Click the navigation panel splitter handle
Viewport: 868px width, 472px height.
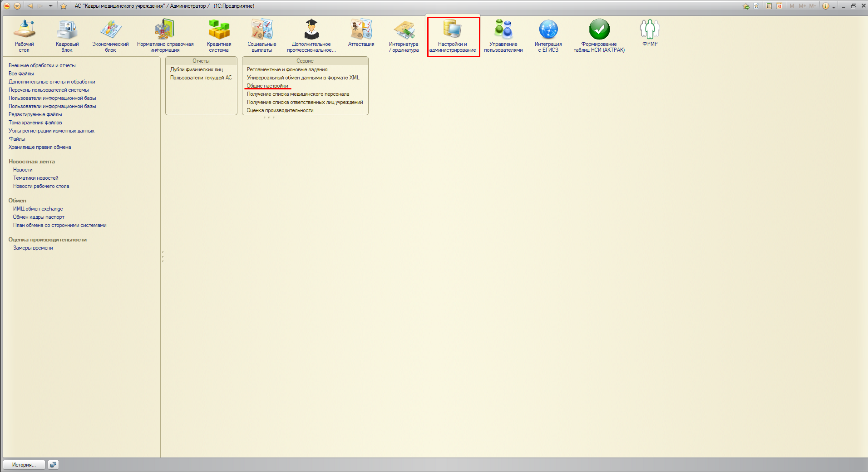click(163, 256)
